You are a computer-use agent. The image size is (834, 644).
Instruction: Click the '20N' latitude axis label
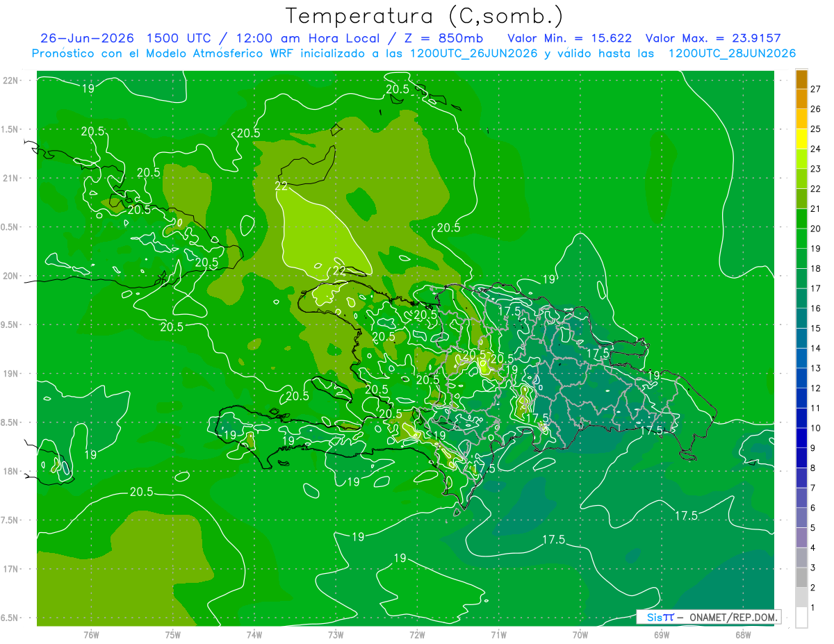coord(11,276)
